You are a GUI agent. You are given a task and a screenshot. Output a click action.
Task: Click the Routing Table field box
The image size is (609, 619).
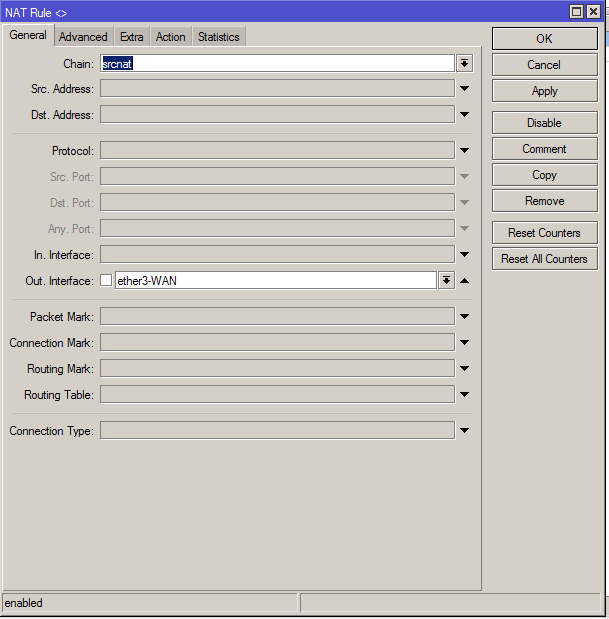click(277, 394)
